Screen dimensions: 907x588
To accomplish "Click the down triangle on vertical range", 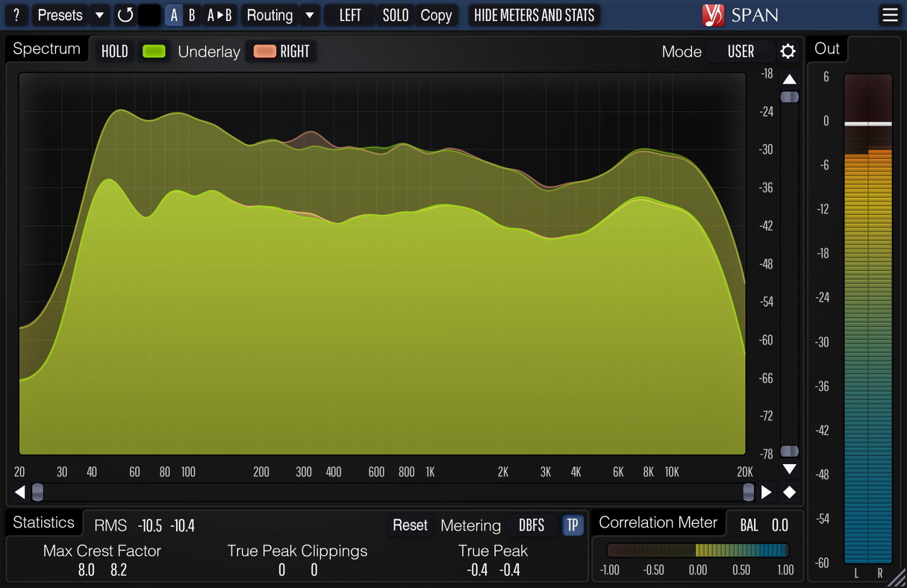I will pyautogui.click(x=789, y=469).
